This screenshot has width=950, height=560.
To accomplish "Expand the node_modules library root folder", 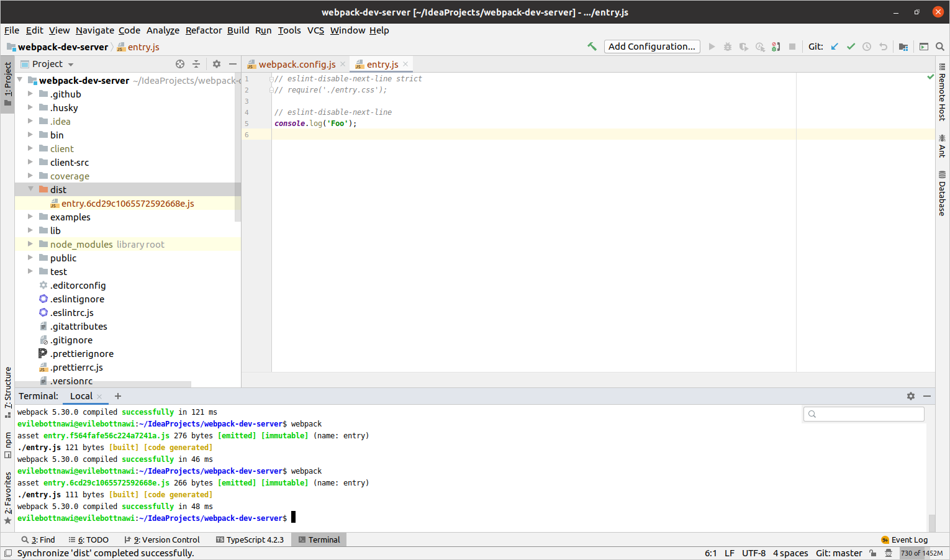I will pyautogui.click(x=30, y=244).
